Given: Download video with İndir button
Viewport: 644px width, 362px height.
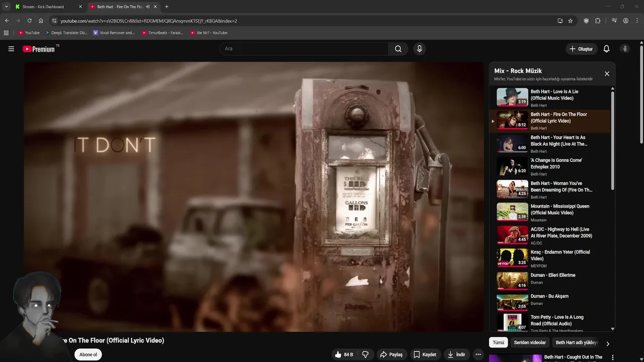Looking at the screenshot, I should tap(456, 354).
